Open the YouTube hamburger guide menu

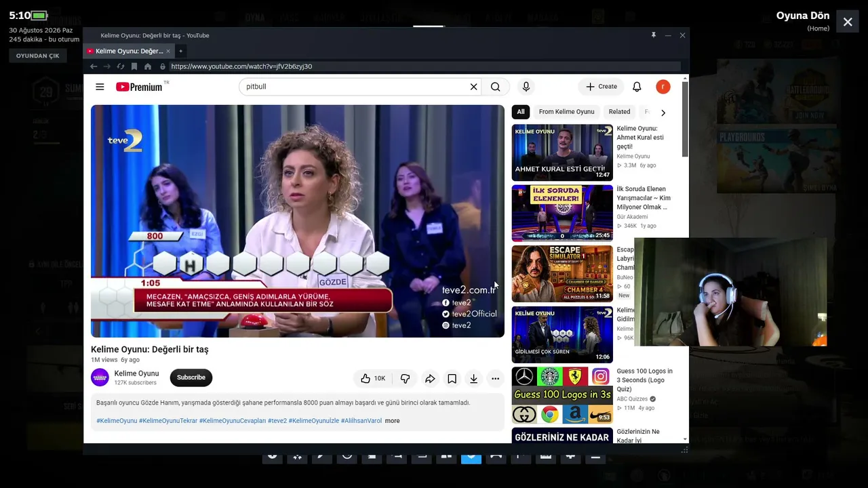pos(100,87)
